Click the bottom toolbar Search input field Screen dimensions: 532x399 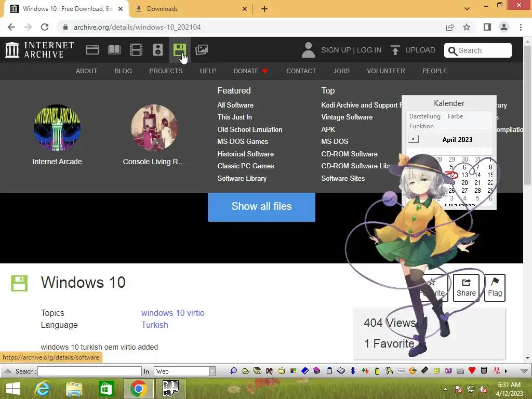89,371
